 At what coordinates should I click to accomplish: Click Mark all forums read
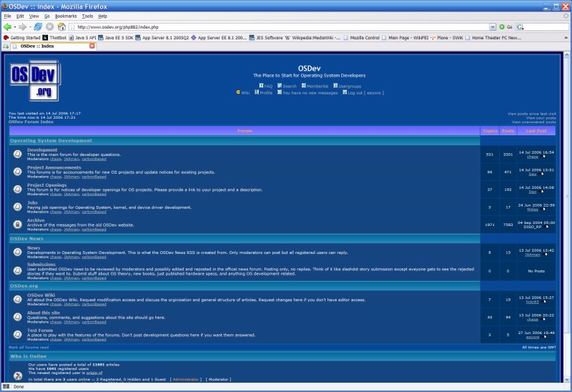[29, 347]
